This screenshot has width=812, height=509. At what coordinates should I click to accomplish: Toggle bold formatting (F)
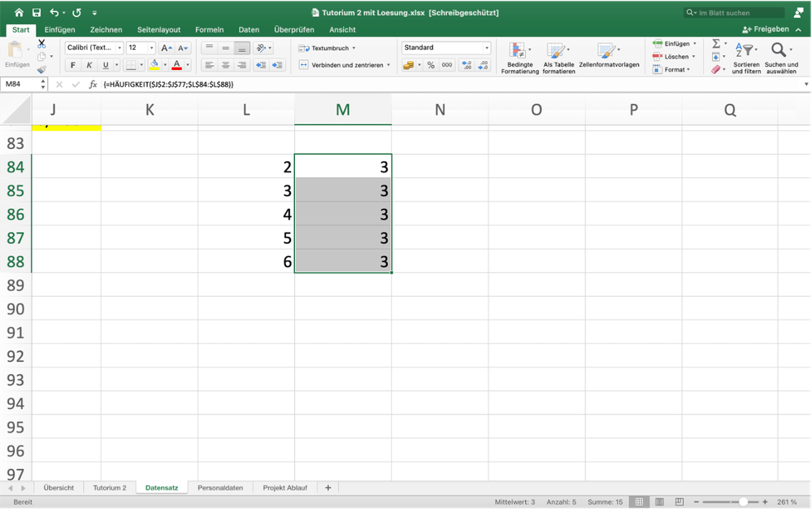point(73,65)
